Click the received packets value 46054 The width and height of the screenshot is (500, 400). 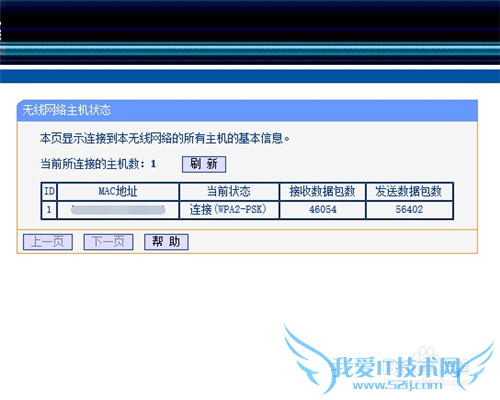[x=322, y=210]
